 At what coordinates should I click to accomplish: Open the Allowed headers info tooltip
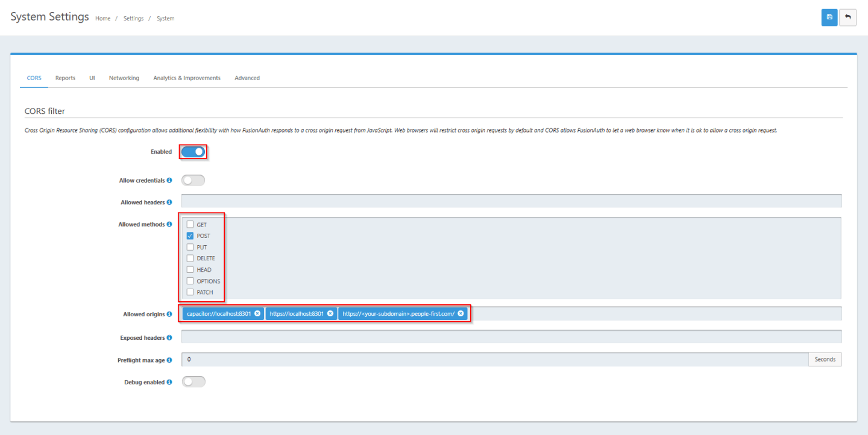(x=169, y=202)
